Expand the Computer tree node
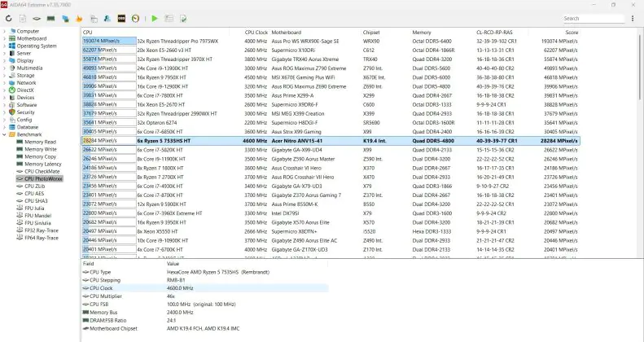The height and width of the screenshot is (342, 644). [x=5, y=31]
